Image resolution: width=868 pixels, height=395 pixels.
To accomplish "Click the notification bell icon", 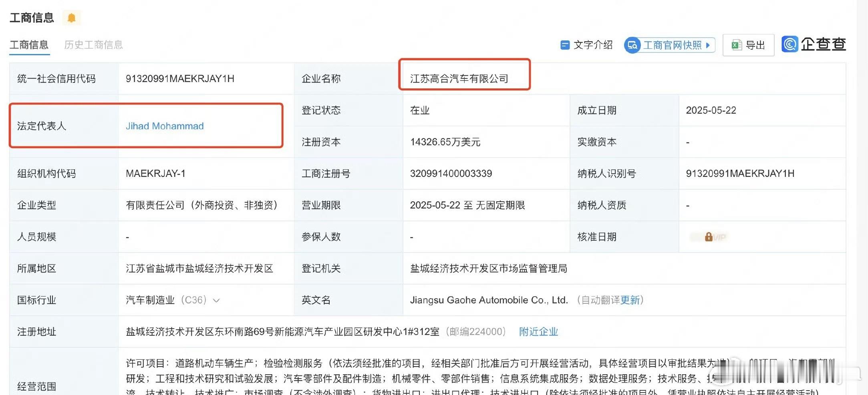I will coord(71,18).
